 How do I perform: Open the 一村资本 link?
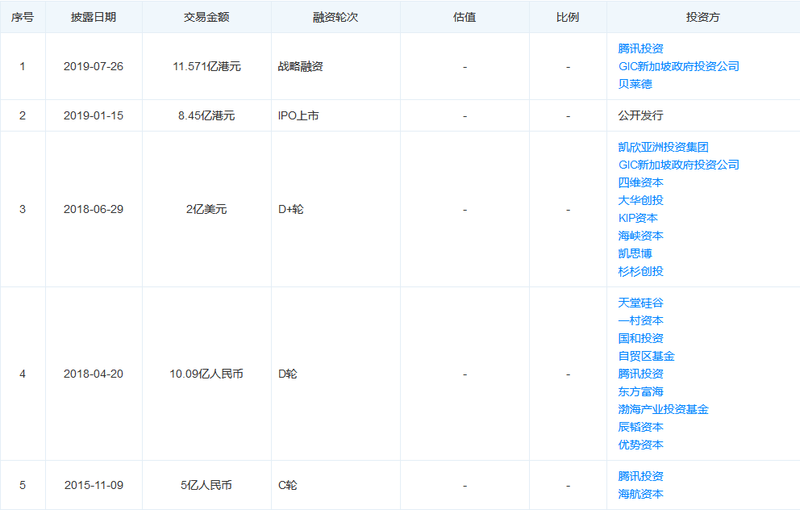tap(640, 321)
